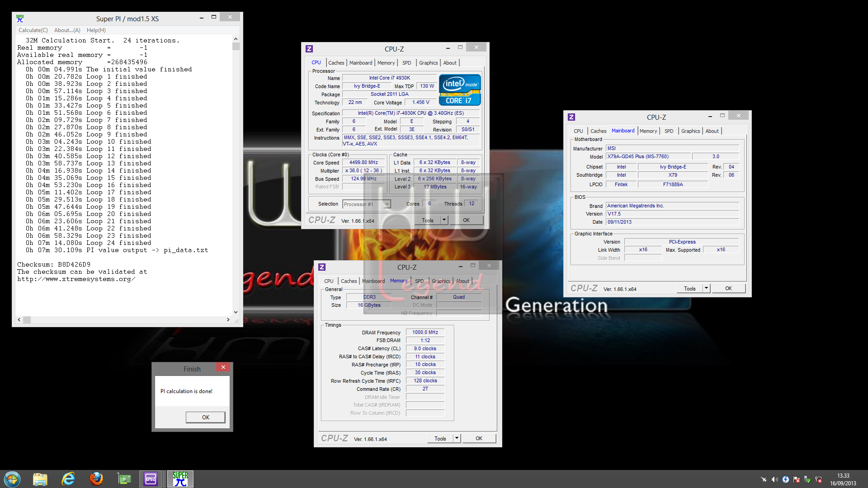Launch Internet Explorer from taskbar

[68, 479]
